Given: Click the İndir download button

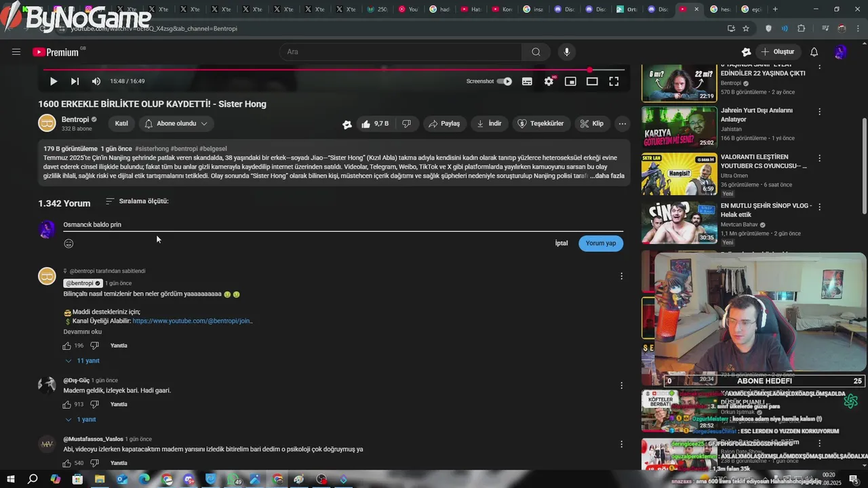Looking at the screenshot, I should (489, 123).
